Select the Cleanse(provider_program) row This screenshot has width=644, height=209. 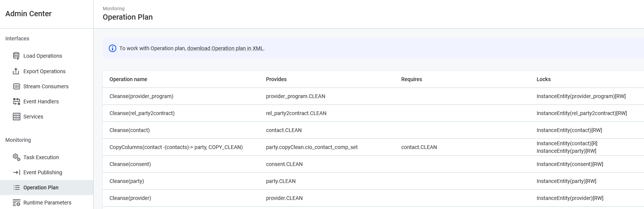click(x=141, y=96)
